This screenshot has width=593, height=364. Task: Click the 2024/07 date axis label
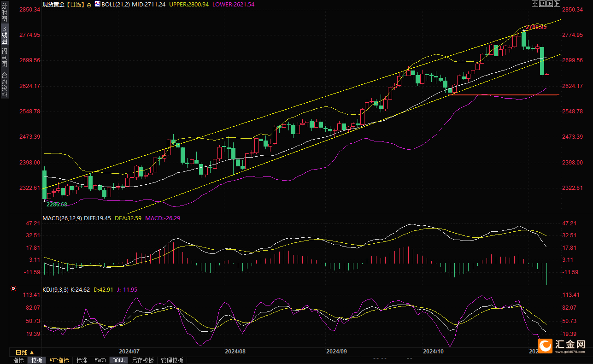click(x=129, y=351)
